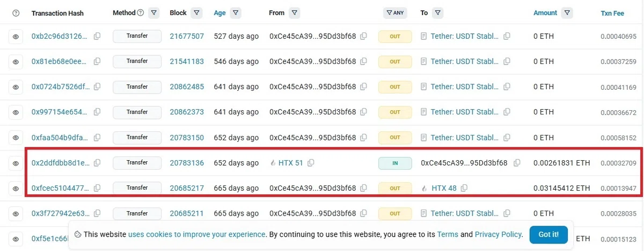Open transaction 0xfcec5104477 hash link
Image resolution: width=644 pixels, height=251 pixels.
click(59, 188)
